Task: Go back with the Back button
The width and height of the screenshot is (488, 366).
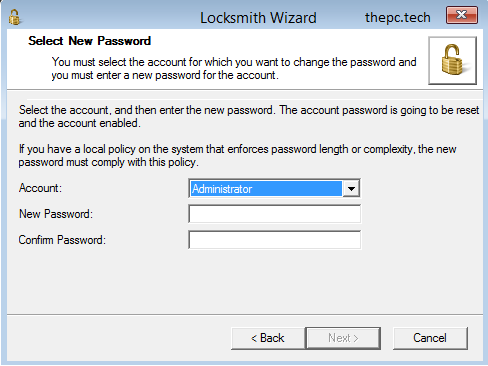Action: click(x=268, y=338)
